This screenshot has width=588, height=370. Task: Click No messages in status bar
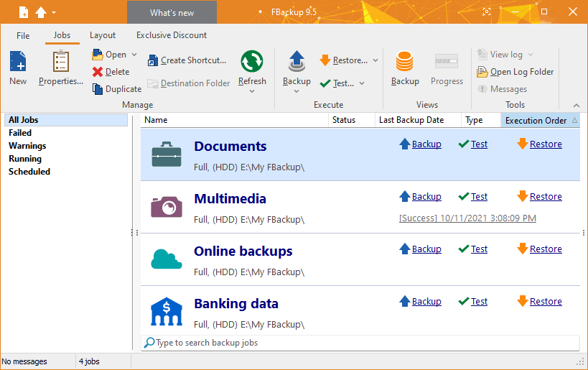click(24, 361)
